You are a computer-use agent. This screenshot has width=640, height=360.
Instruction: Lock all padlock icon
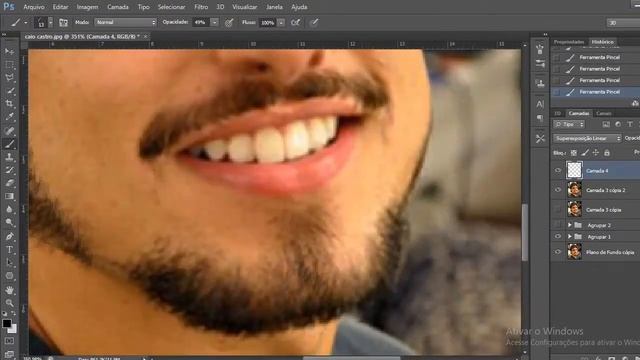(x=607, y=153)
